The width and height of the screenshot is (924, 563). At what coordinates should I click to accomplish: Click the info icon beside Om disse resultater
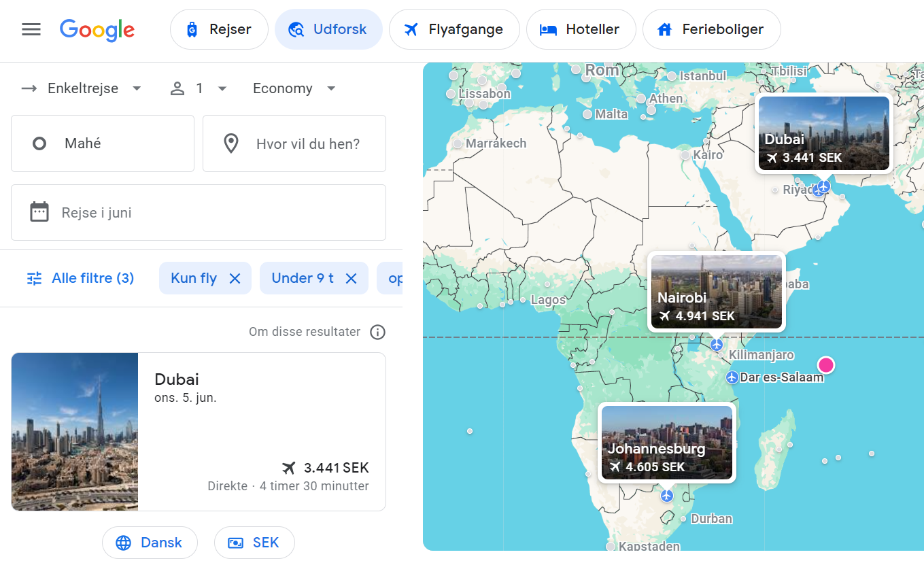click(x=377, y=332)
